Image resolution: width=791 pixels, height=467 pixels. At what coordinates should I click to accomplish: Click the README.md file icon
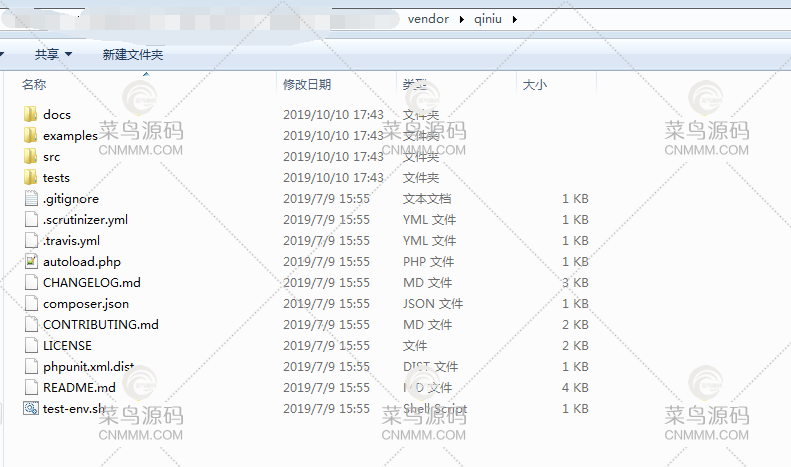(x=31, y=387)
